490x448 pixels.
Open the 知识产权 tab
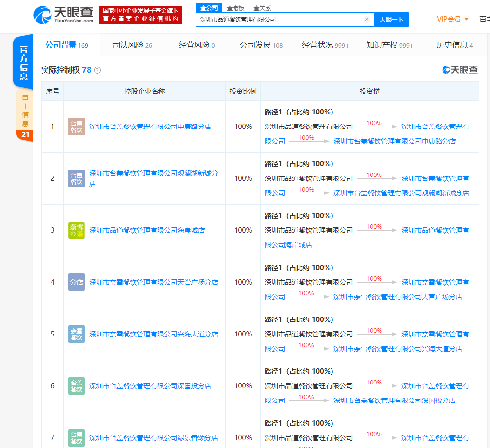390,45
